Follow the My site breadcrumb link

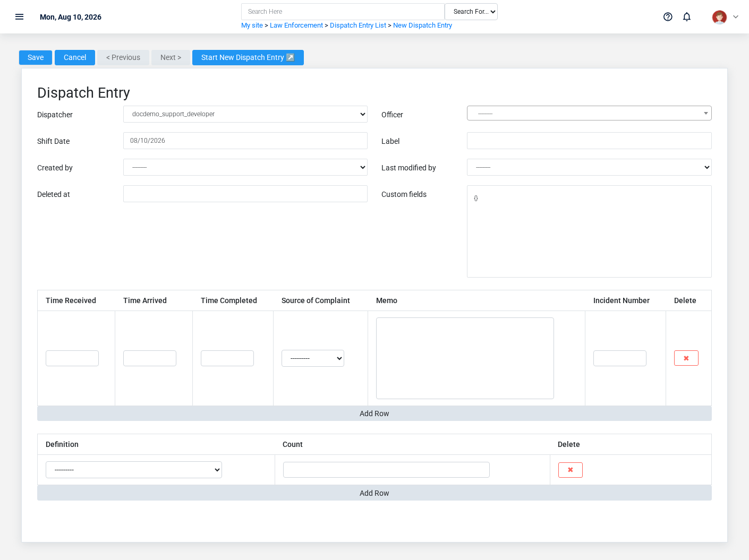tap(252, 25)
